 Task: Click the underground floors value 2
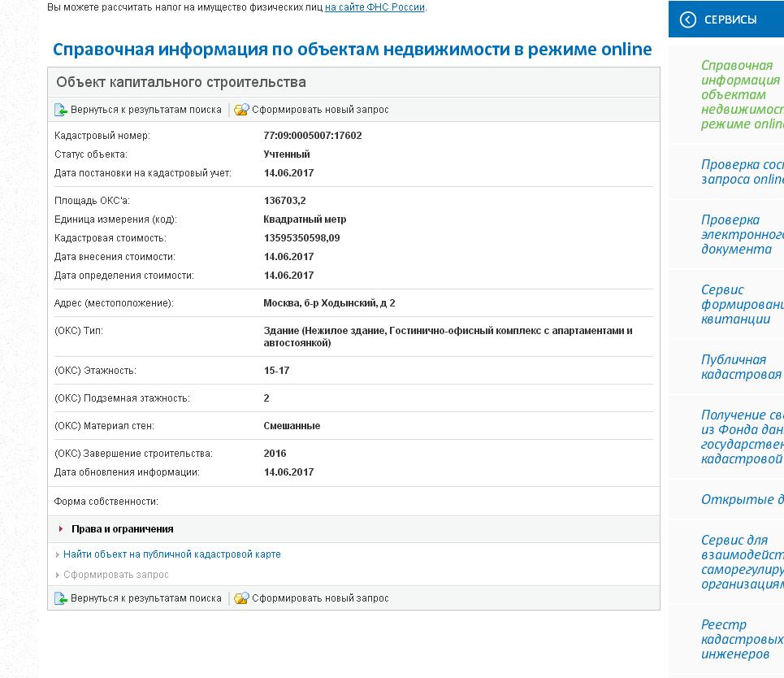266,398
